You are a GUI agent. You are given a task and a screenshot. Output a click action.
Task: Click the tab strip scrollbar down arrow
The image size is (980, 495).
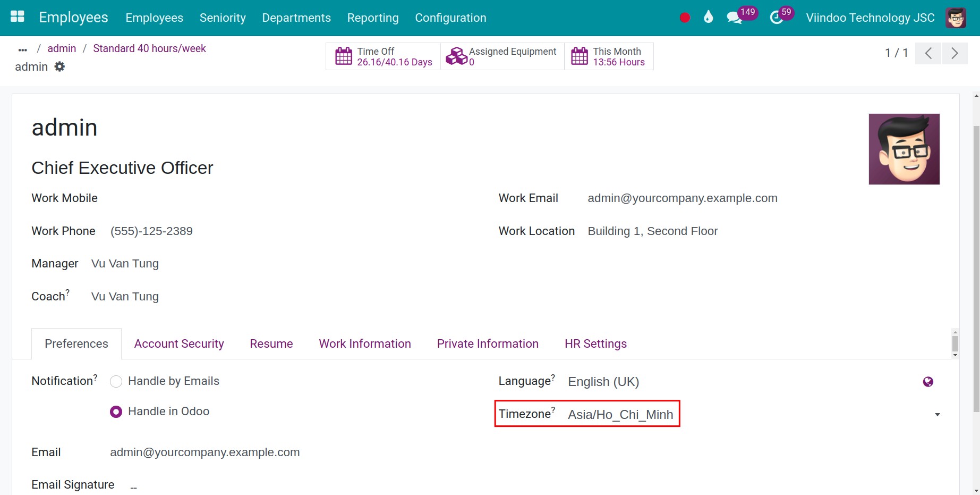tap(955, 355)
